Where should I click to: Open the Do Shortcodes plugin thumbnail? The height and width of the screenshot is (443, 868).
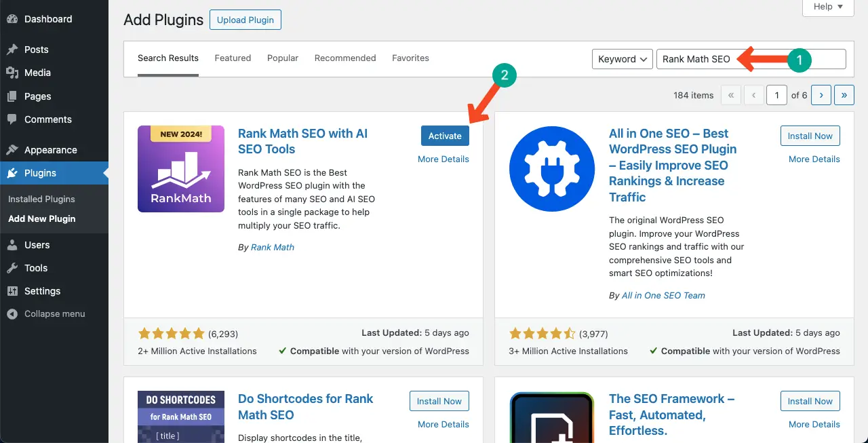coord(181,417)
